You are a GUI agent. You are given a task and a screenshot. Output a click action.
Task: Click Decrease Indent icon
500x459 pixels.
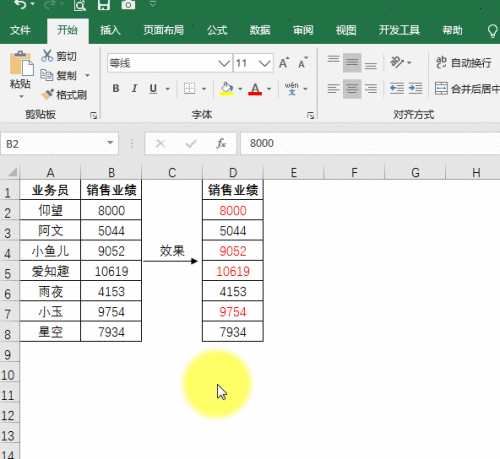(397, 89)
